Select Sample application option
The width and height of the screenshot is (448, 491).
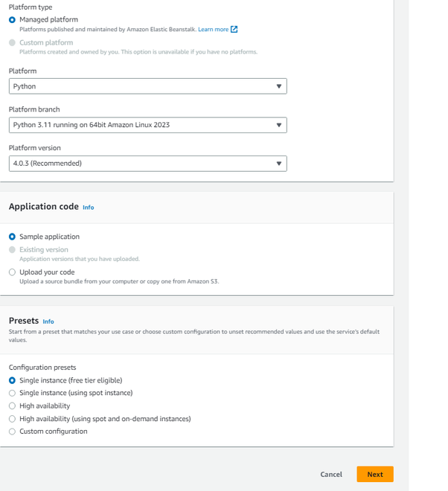pos(12,237)
